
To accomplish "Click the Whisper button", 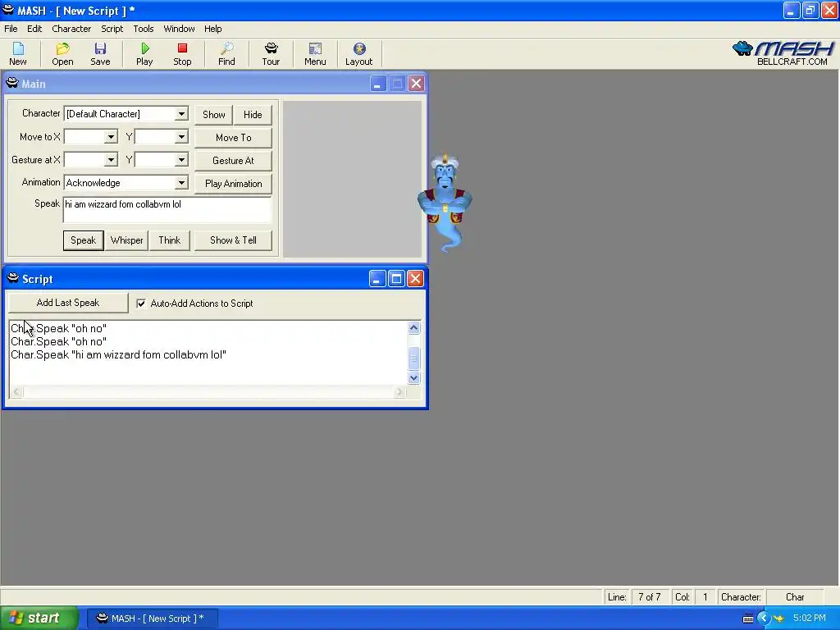I will pos(126,240).
